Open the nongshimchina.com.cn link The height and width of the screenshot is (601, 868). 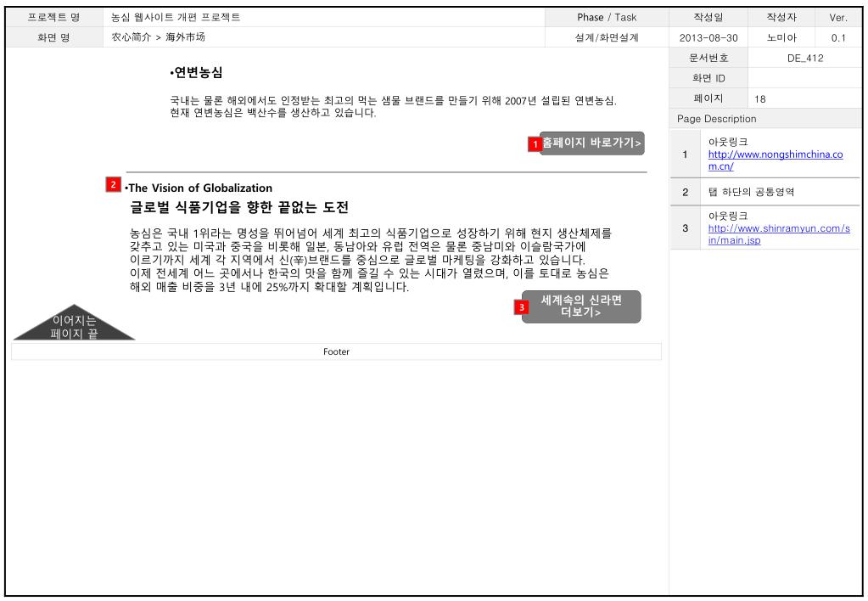(x=776, y=160)
